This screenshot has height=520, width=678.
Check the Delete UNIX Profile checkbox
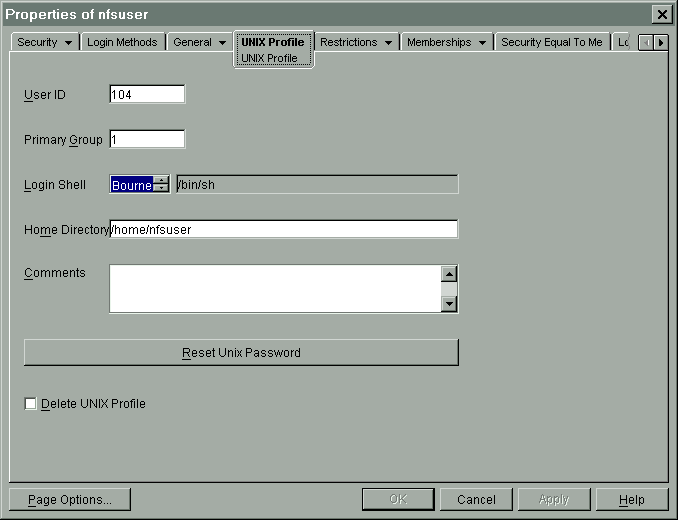31,404
